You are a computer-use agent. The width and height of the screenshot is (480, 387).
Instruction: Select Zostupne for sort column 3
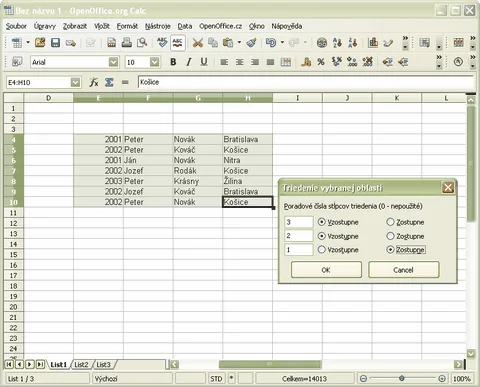pyautogui.click(x=390, y=222)
